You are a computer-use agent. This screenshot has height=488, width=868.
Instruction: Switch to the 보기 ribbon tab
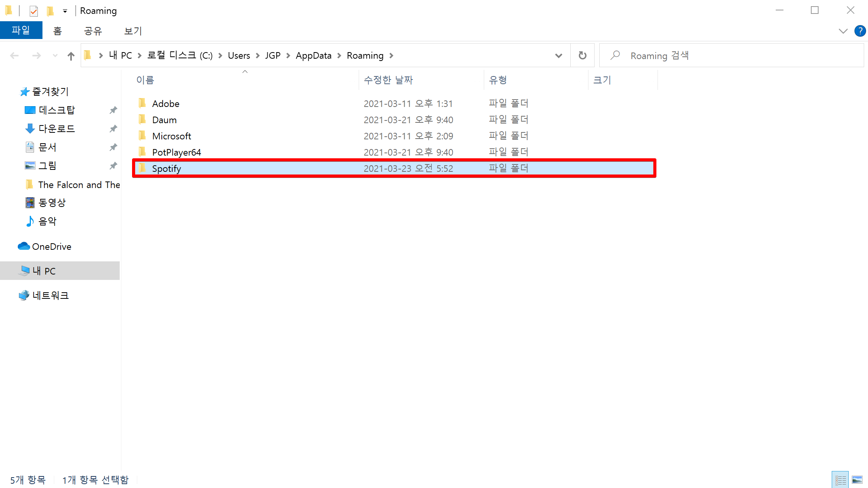click(x=133, y=31)
